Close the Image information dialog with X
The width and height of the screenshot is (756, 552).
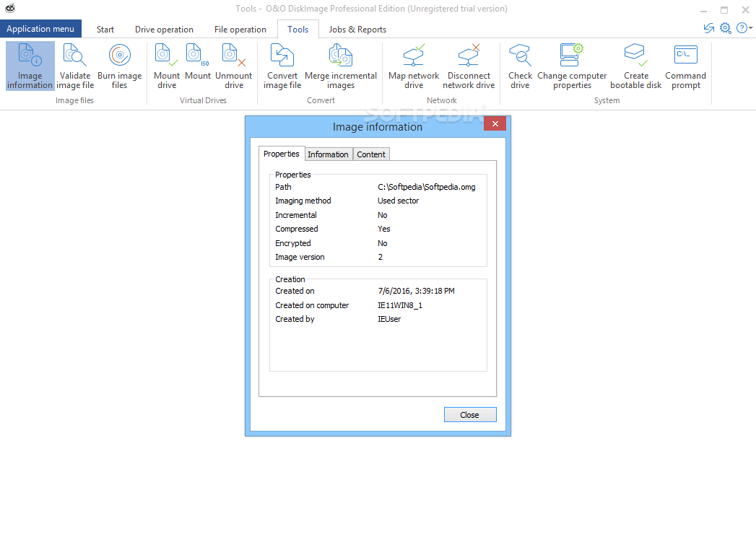(x=495, y=124)
